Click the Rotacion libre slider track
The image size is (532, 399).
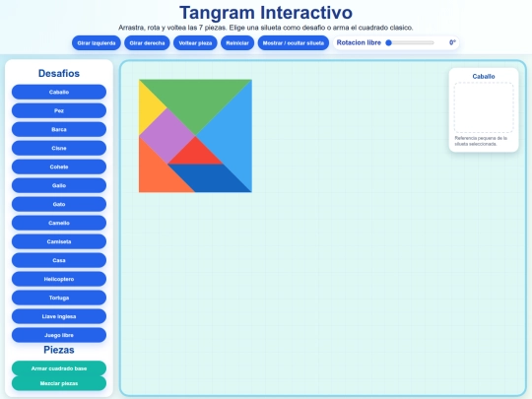coord(410,42)
